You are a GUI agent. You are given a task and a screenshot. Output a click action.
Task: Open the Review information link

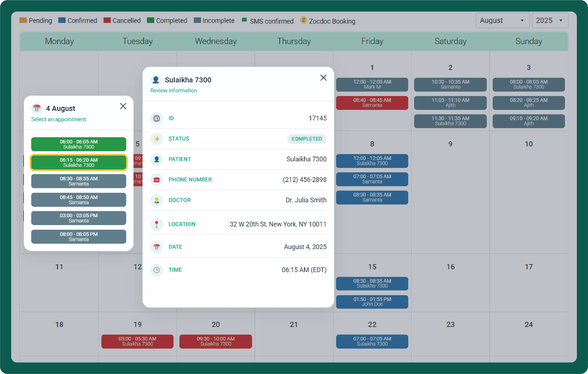click(x=174, y=91)
